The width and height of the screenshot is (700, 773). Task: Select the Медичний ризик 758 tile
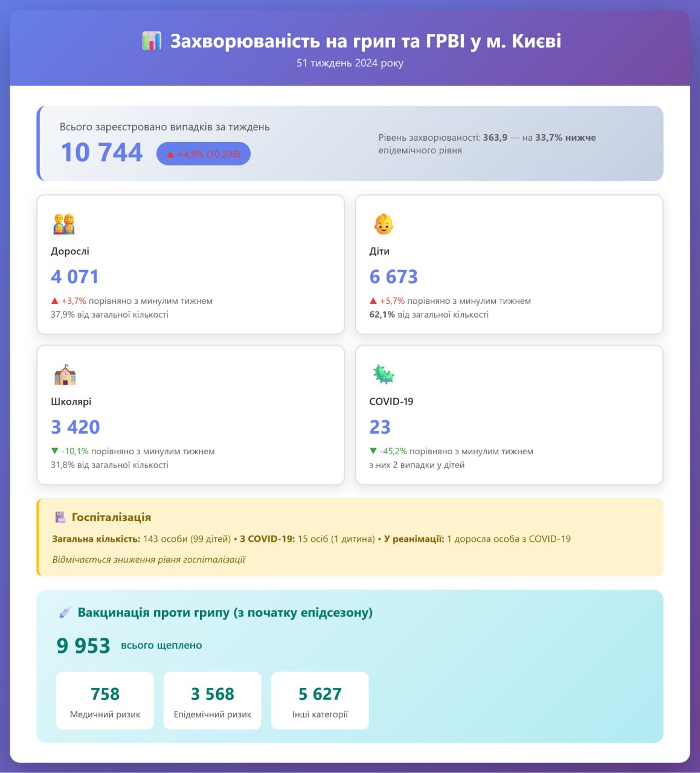click(105, 701)
